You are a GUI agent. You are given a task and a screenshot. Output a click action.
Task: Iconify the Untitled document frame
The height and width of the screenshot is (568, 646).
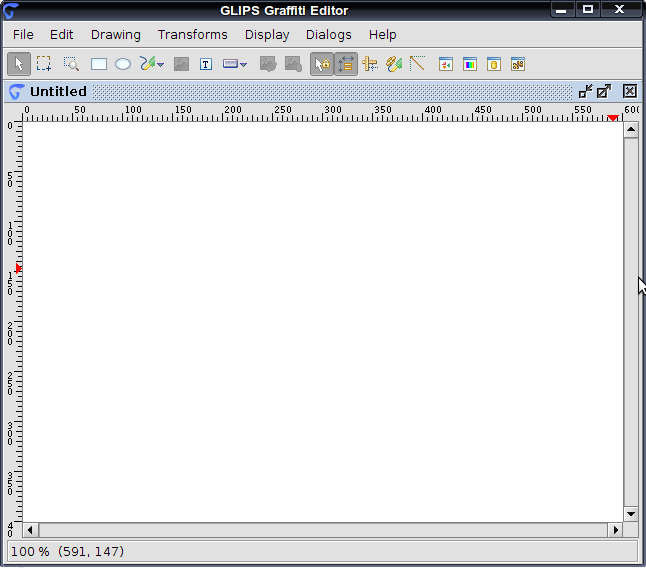click(x=585, y=91)
